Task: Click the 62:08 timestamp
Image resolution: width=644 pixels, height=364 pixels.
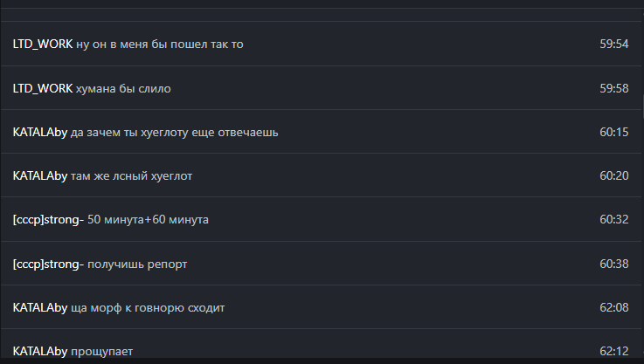Action: (x=613, y=307)
